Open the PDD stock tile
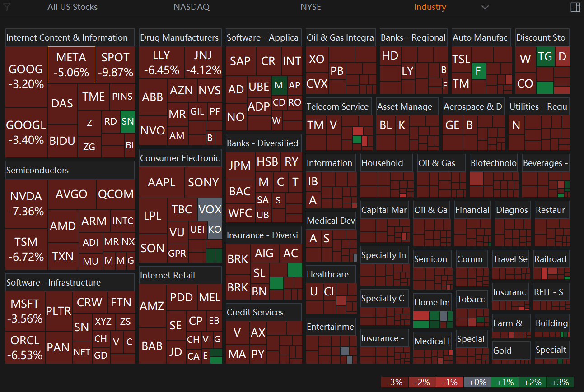The height and width of the screenshot is (392, 584). pyautogui.click(x=182, y=298)
